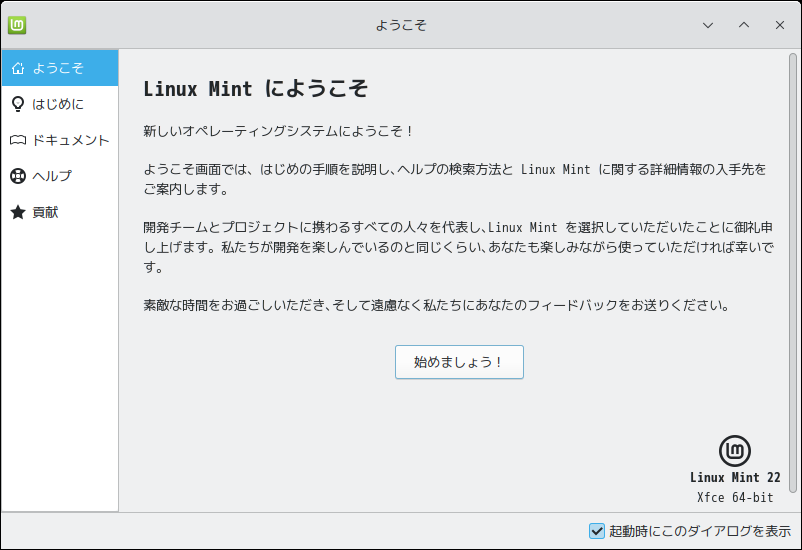Close the ようこそ window
The width and height of the screenshot is (802, 550).
pos(779,25)
